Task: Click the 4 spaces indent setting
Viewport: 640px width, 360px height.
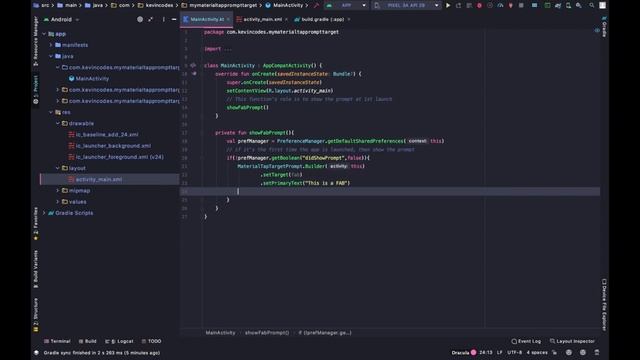Action: coord(537,353)
